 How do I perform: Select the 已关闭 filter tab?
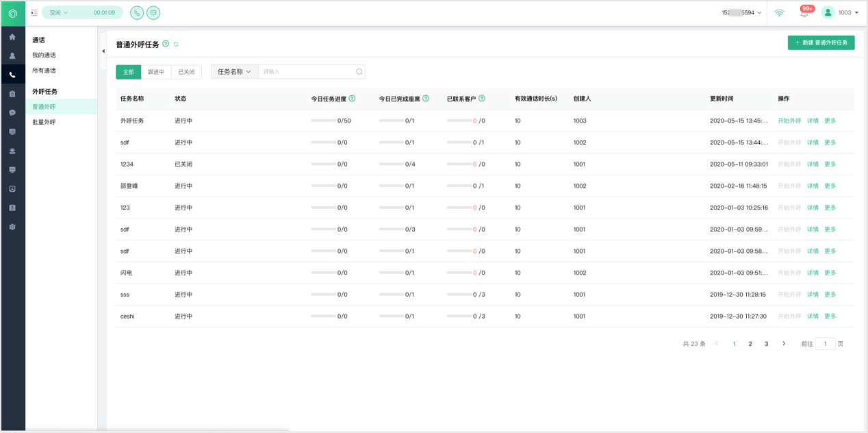pos(186,72)
